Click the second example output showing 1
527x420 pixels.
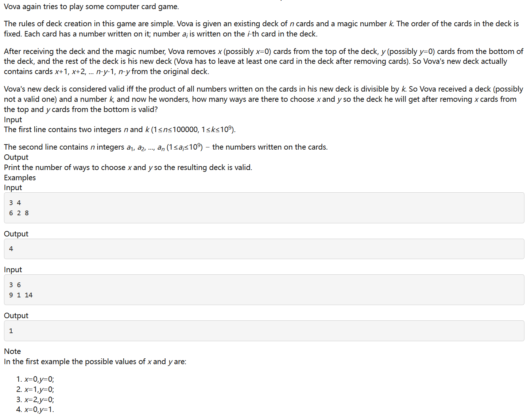click(x=264, y=331)
